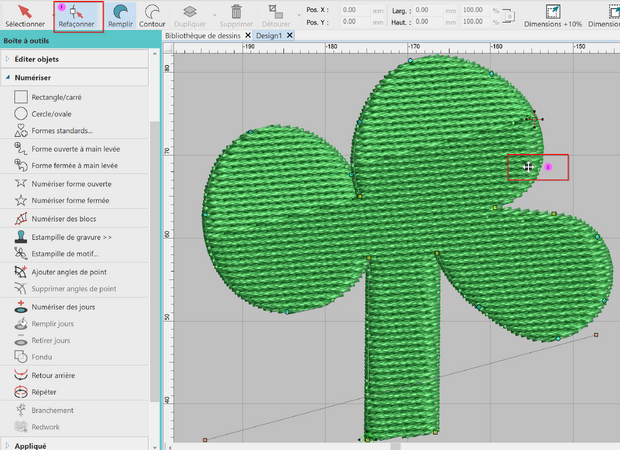This screenshot has height=450, width=620.
Task: Choose Forme ouverte à main levée
Action: click(75, 148)
